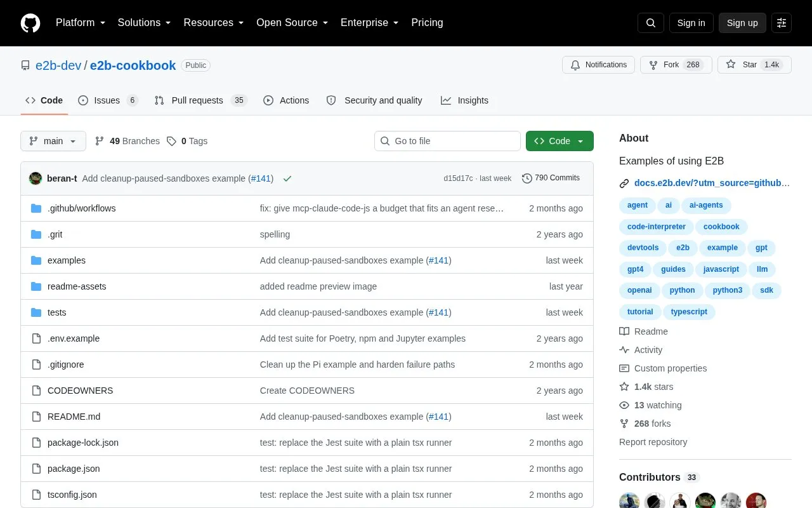Open the README.md file

click(74, 417)
